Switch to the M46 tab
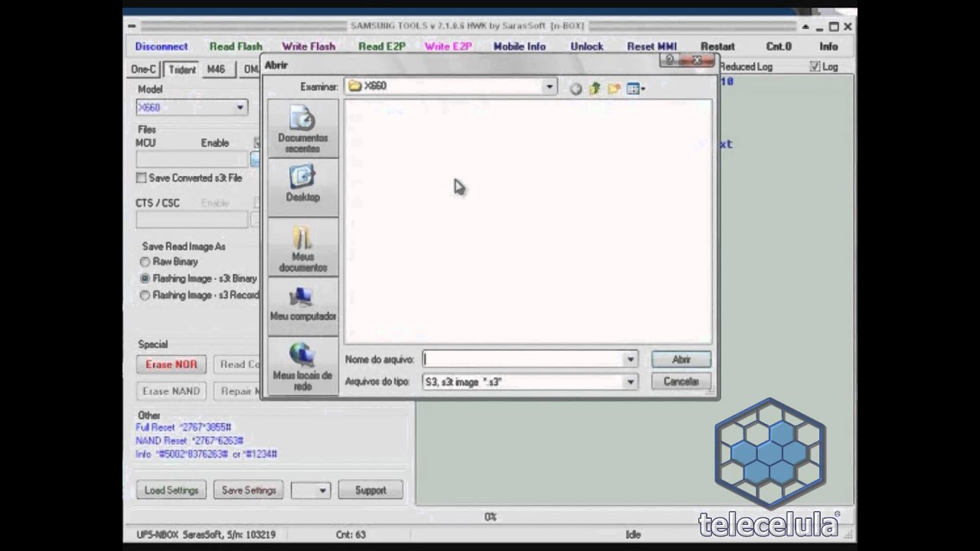Viewport: 980px width, 551px height. pyautogui.click(x=216, y=70)
